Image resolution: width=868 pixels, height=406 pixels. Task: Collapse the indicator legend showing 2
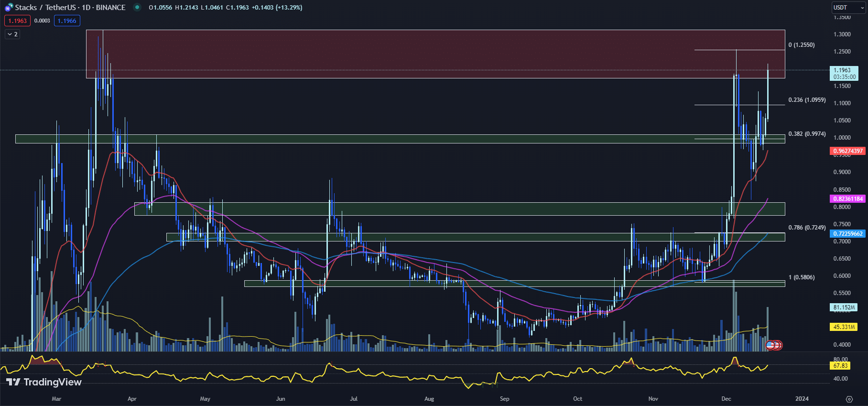coord(12,34)
